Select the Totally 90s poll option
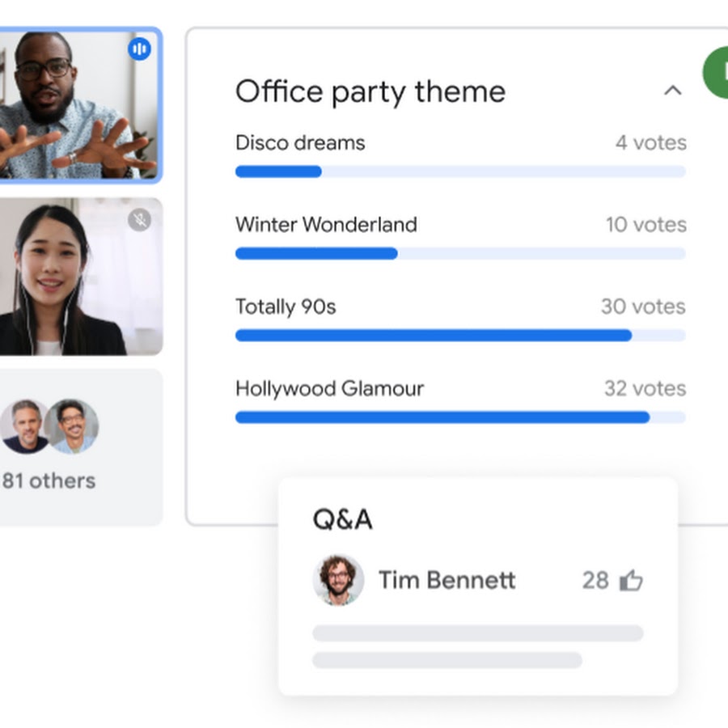Image resolution: width=728 pixels, height=728 pixels. tap(460, 320)
